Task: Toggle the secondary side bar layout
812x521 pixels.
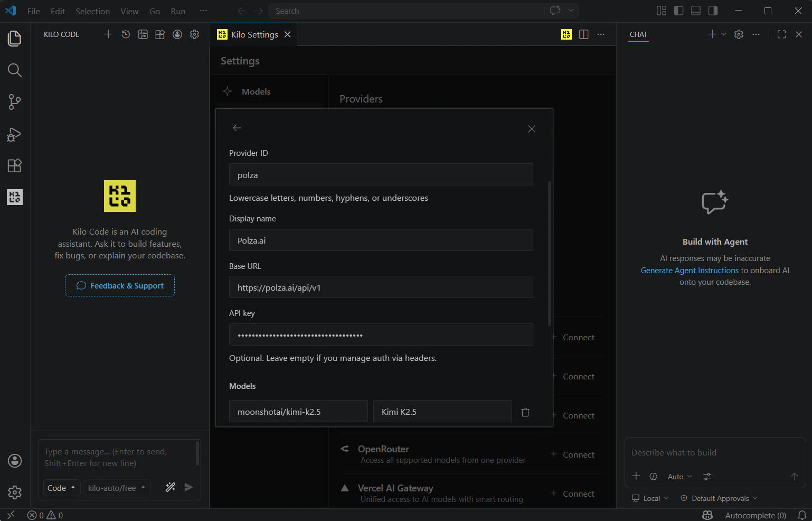Action: click(713, 11)
